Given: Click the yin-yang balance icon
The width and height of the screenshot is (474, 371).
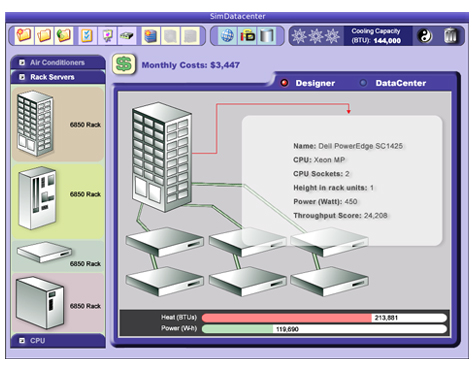Looking at the screenshot, I should pos(425,36).
